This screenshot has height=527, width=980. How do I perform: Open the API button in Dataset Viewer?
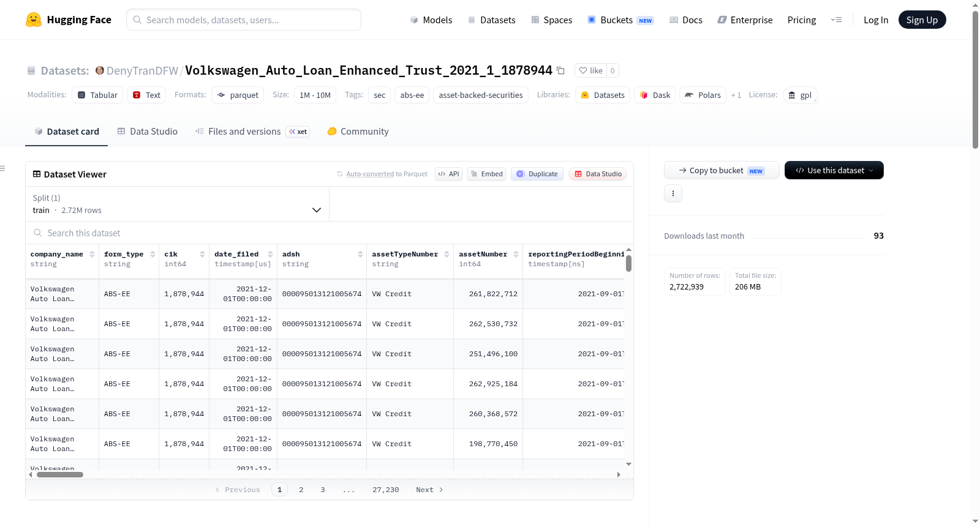[448, 174]
